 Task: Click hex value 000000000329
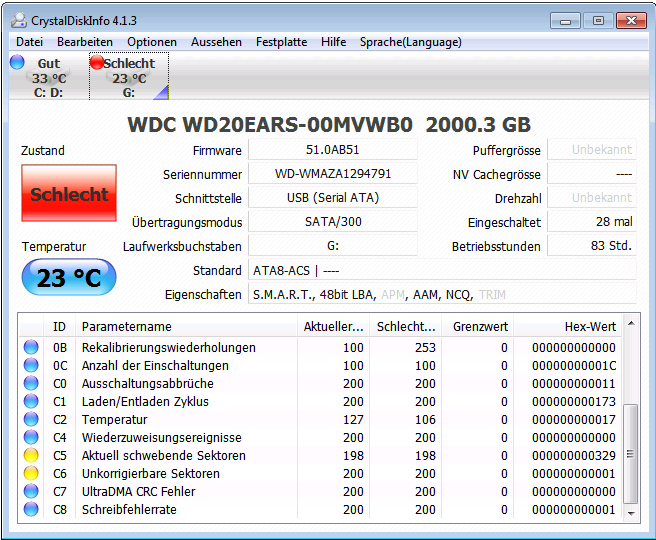574,455
